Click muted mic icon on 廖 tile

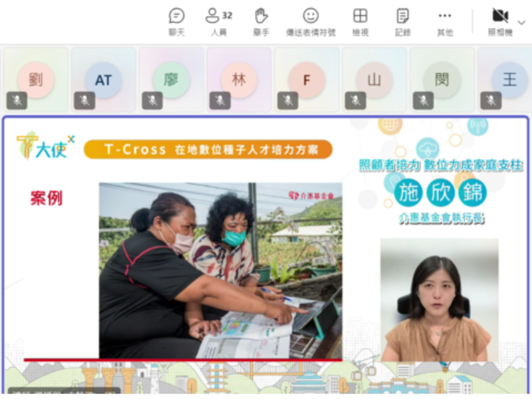pos(152,100)
